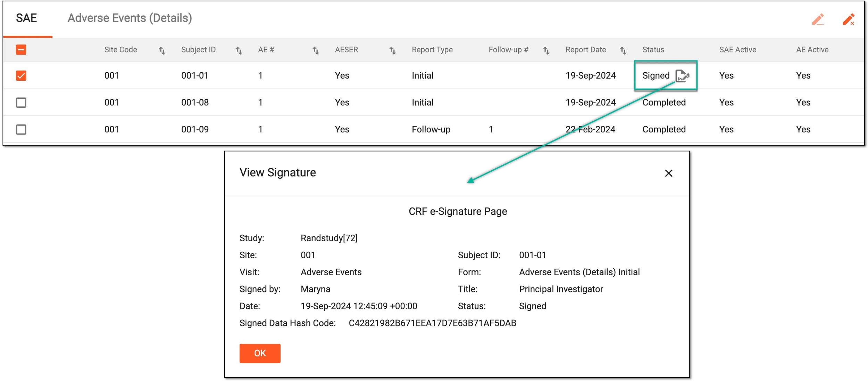Sort table by AE # arrows

(316, 50)
